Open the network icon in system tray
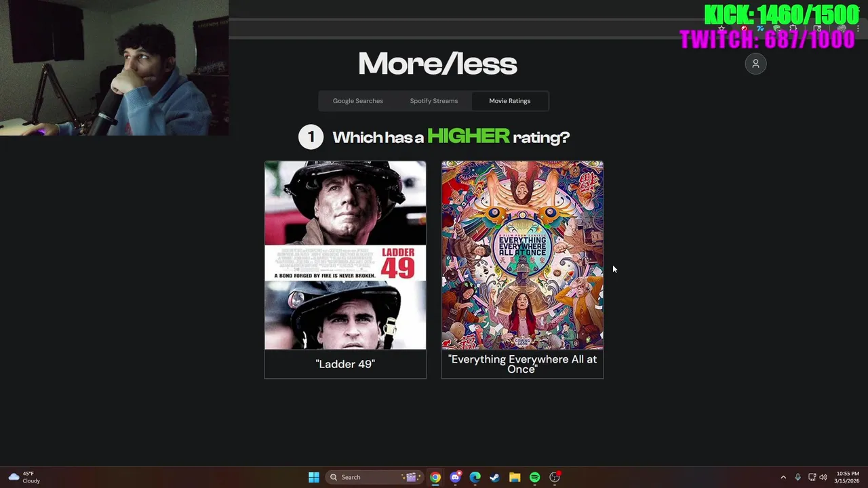 (812, 477)
